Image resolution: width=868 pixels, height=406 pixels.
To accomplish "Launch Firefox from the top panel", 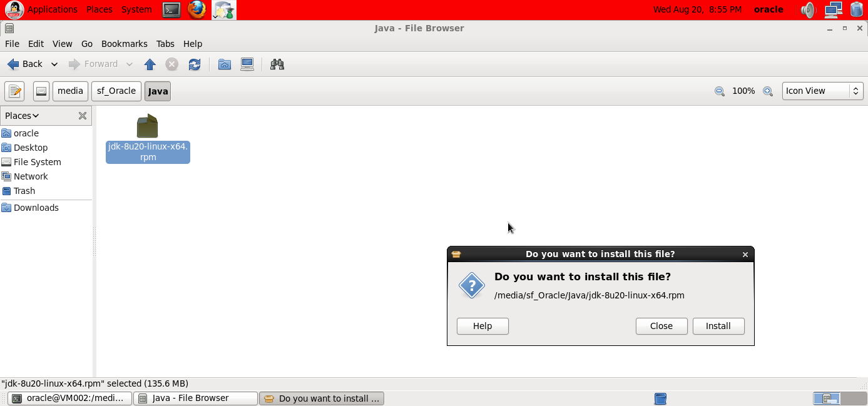I will [197, 9].
